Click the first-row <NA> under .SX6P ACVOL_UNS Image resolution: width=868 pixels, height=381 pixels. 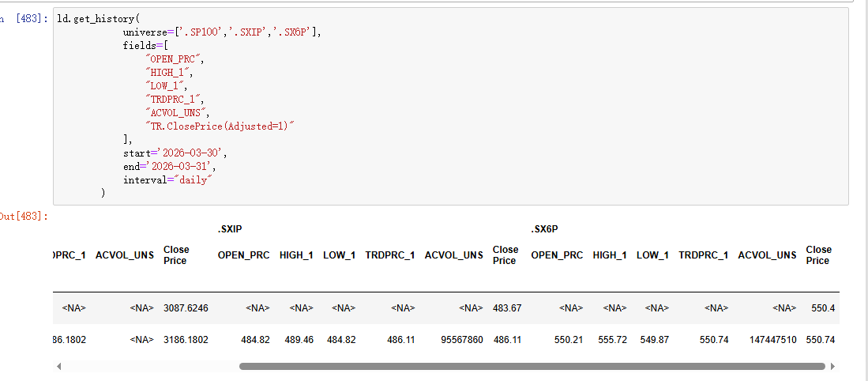784,308
